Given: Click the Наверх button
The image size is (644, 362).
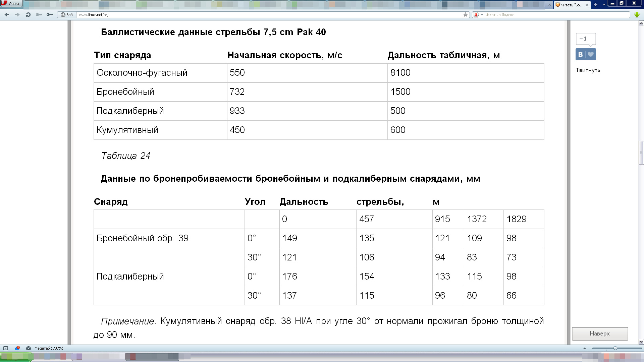Looking at the screenshot, I should (x=600, y=334).
